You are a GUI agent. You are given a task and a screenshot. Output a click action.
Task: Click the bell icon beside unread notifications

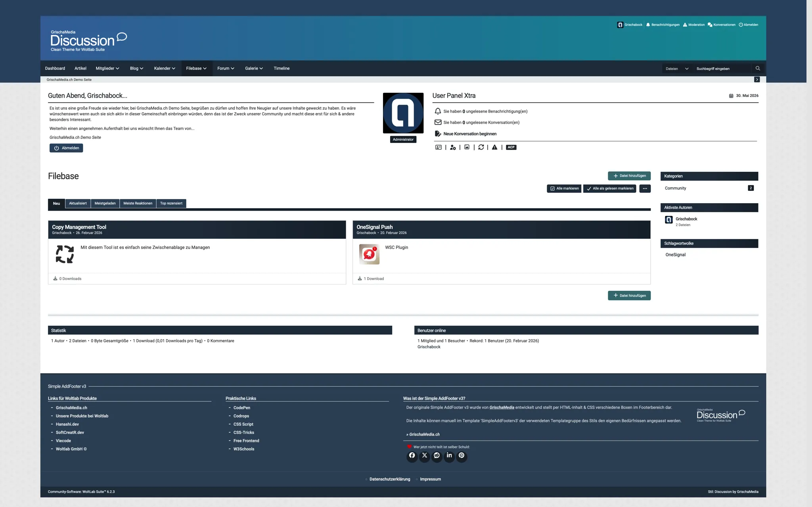(438, 111)
